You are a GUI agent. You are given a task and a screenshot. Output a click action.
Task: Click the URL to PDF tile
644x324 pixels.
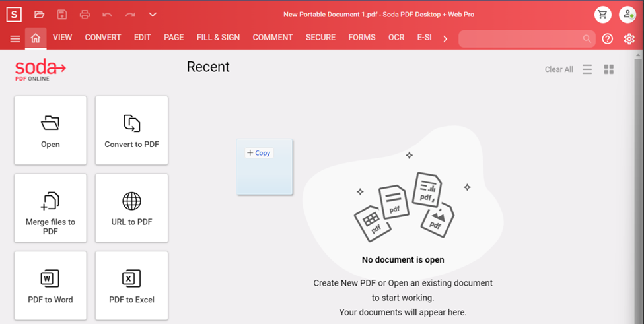click(132, 208)
